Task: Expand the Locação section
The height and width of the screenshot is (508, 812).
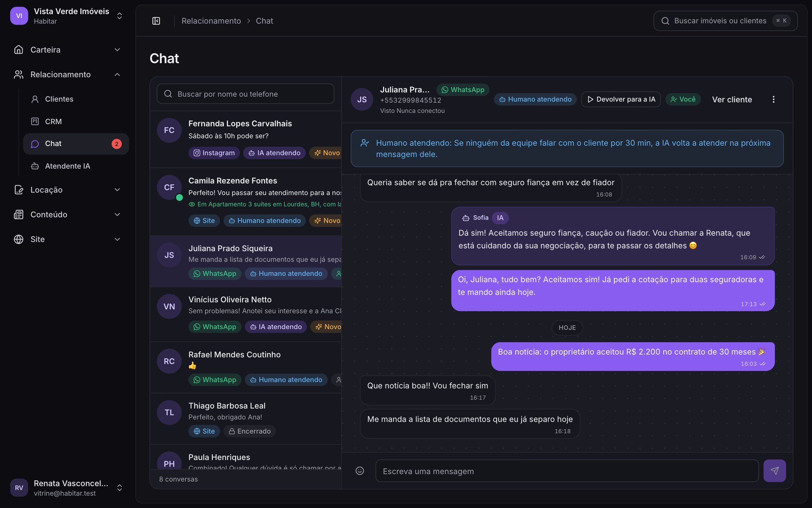Action: coord(68,190)
